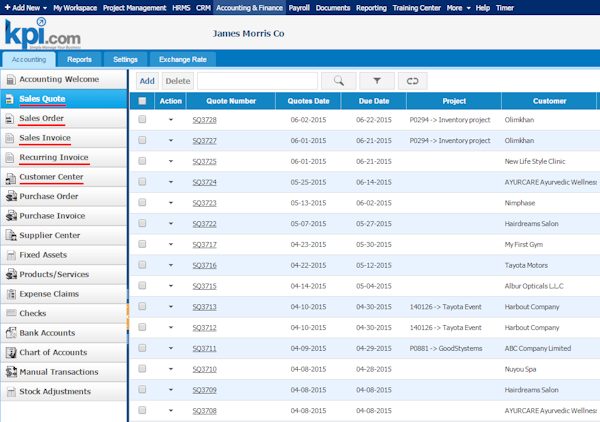The width and height of the screenshot is (600, 422).
Task: Click the Chart of Accounts icon
Action: pos(11,352)
